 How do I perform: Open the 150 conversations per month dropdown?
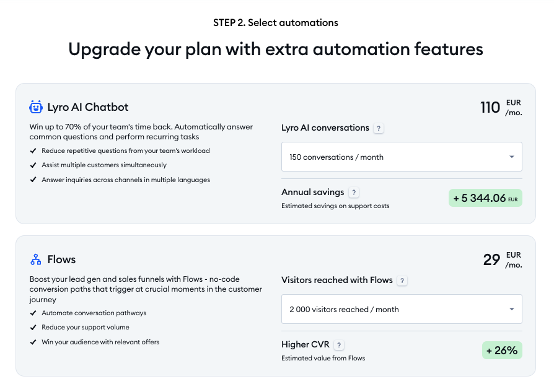402,157
